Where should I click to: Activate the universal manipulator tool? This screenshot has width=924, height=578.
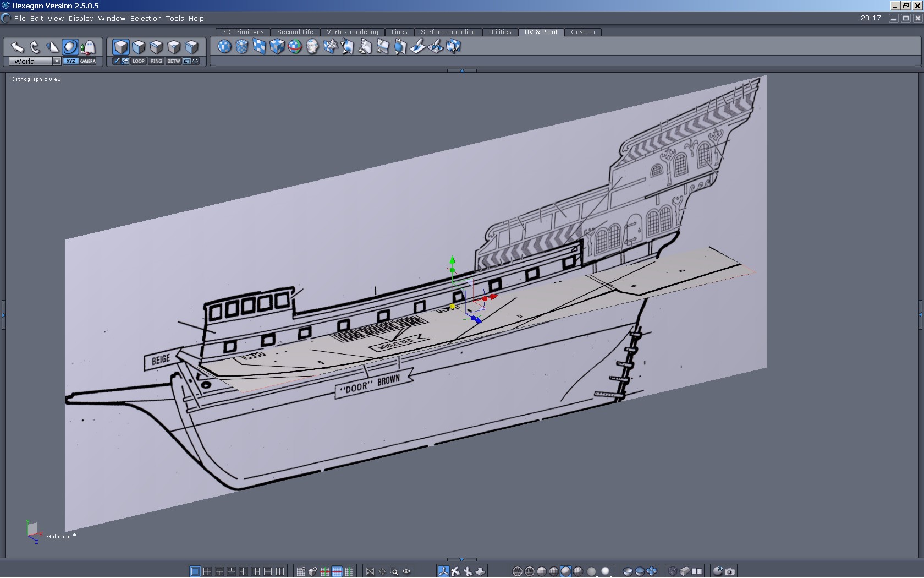coord(70,47)
